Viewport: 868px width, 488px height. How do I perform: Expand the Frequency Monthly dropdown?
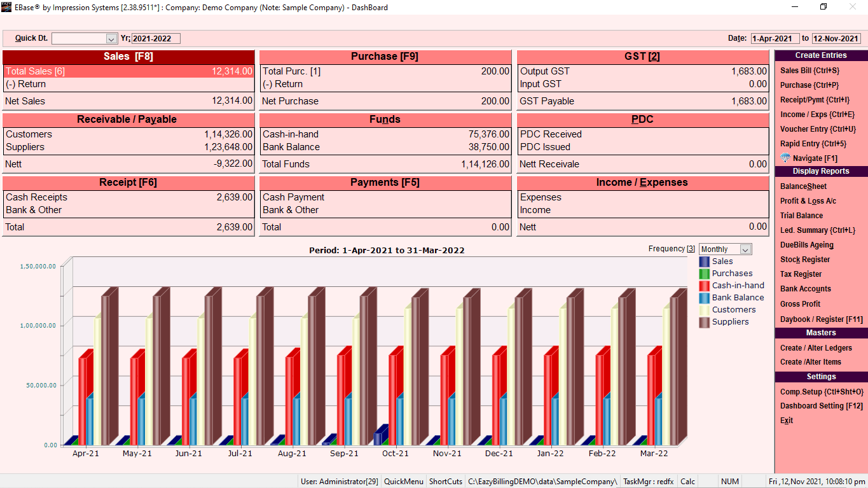pyautogui.click(x=745, y=249)
